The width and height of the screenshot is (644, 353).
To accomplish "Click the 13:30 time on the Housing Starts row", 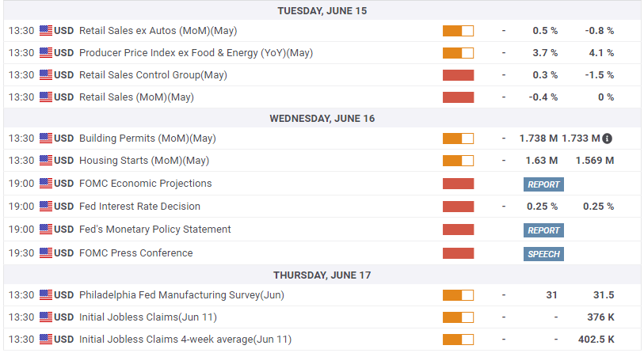I will tap(21, 161).
